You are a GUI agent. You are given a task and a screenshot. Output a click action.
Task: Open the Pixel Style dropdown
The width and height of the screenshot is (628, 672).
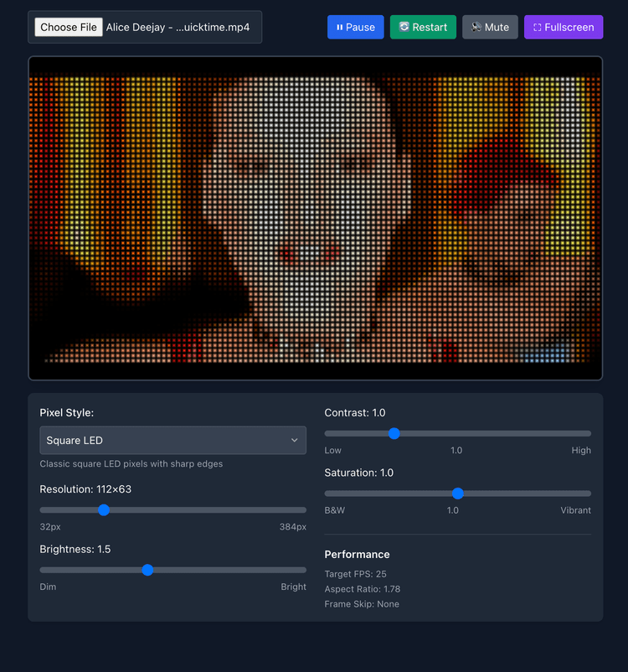click(172, 440)
